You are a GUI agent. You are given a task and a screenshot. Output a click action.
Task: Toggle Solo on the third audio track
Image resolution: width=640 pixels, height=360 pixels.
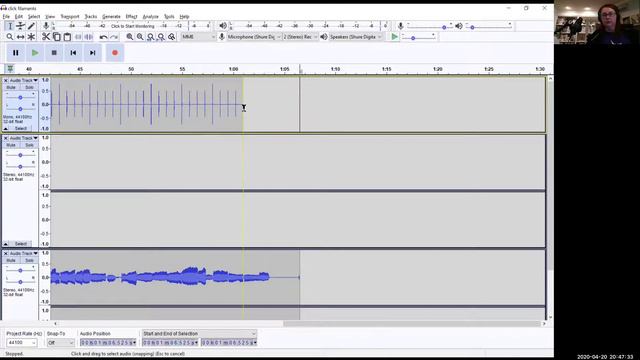[29, 260]
